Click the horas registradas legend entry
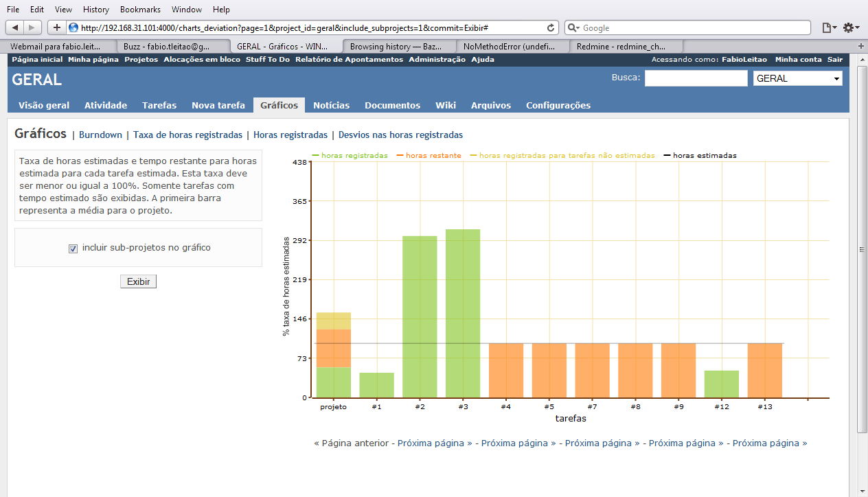The image size is (868, 497). pos(350,156)
